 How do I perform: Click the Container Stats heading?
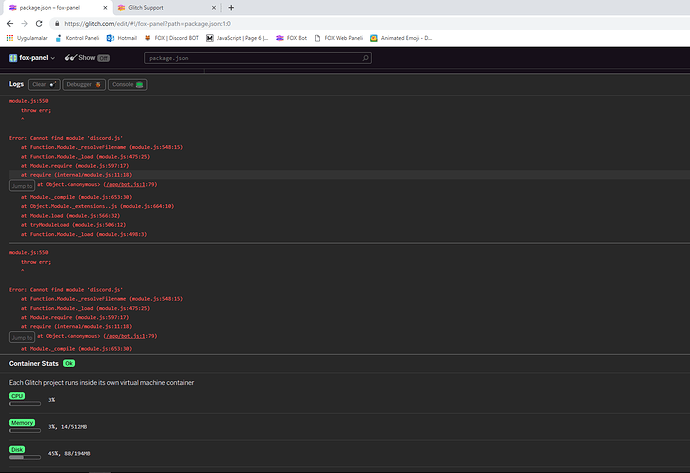click(33, 363)
